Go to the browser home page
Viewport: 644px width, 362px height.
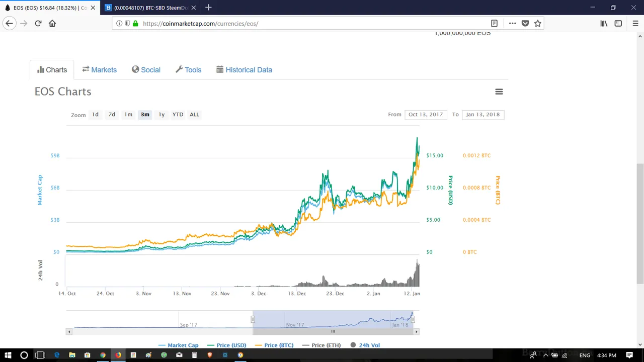coord(52,23)
